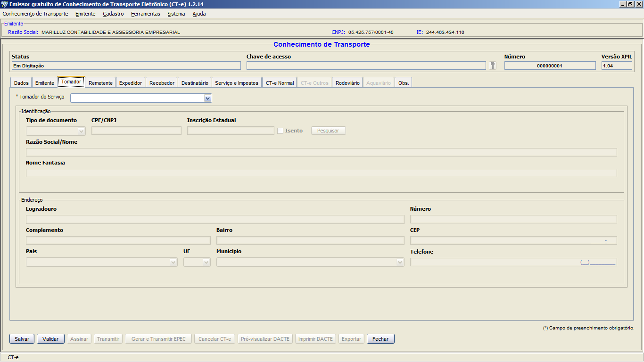The height and width of the screenshot is (362, 644).
Task: Open the Sistema menu
Action: 176,14
